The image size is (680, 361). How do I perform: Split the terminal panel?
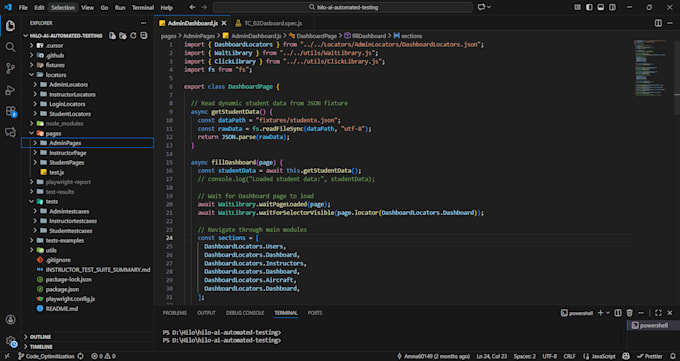(618, 313)
